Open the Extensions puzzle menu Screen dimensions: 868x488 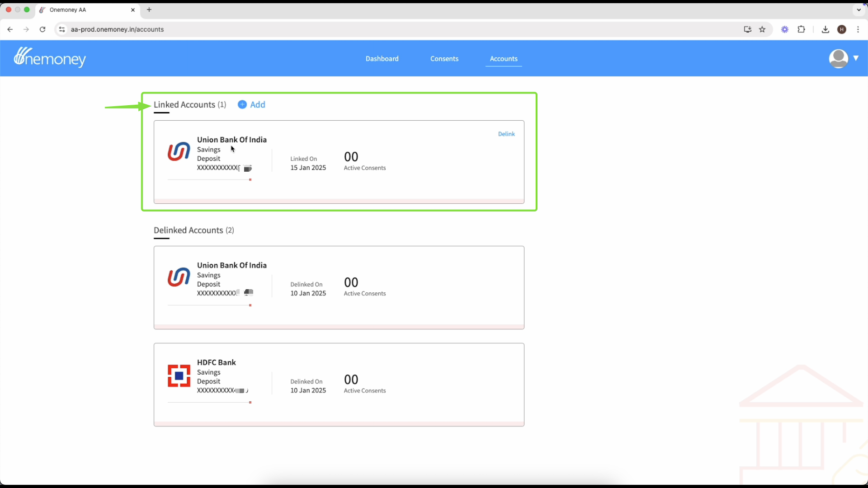802,29
